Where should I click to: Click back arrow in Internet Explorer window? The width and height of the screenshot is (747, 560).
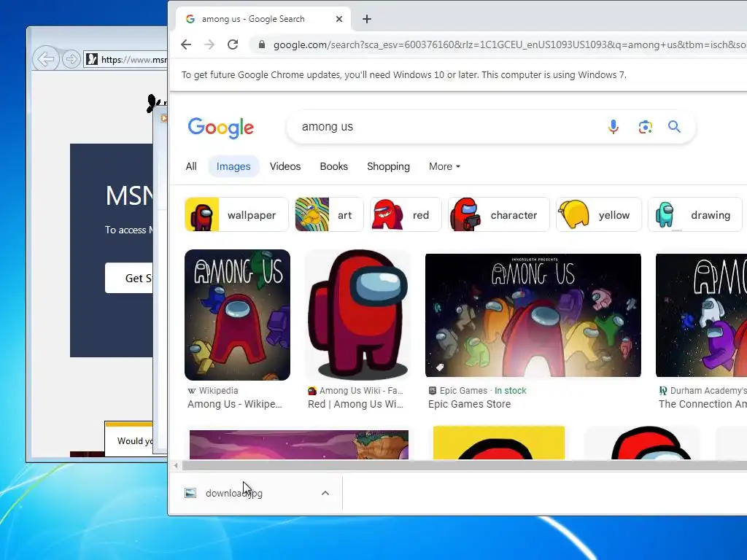(46, 59)
